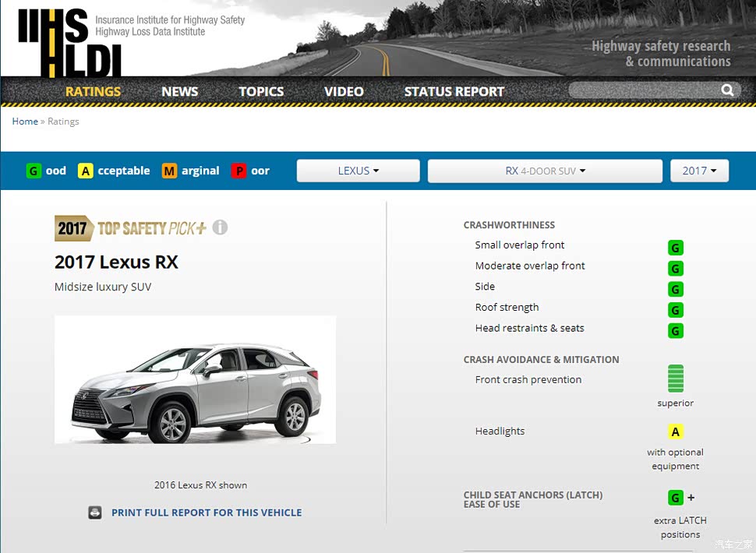This screenshot has width=756, height=553.
Task: Click the Child Seat Anchors (LATCH) heading
Action: point(533,499)
